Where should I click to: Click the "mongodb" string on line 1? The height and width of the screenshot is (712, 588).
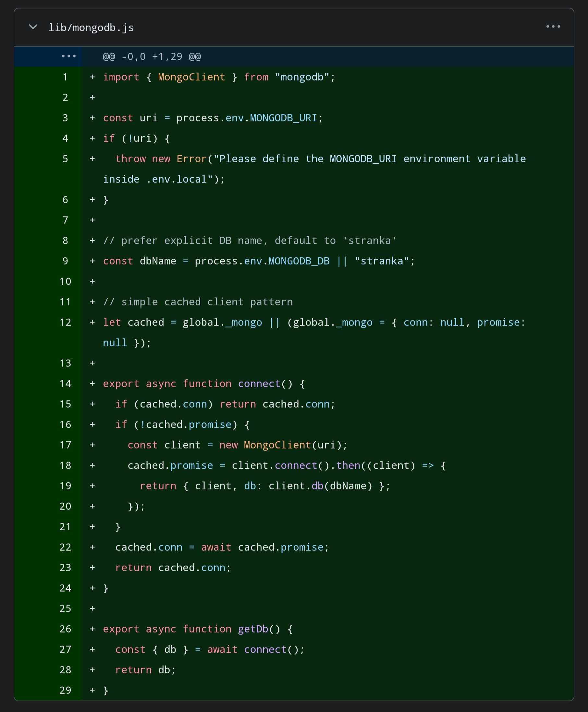[x=302, y=77]
